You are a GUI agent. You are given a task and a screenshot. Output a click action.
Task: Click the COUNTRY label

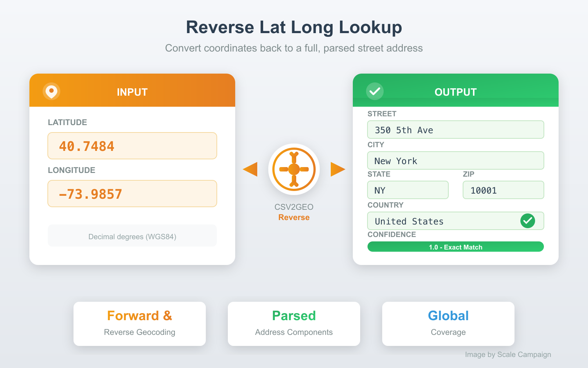pos(386,205)
